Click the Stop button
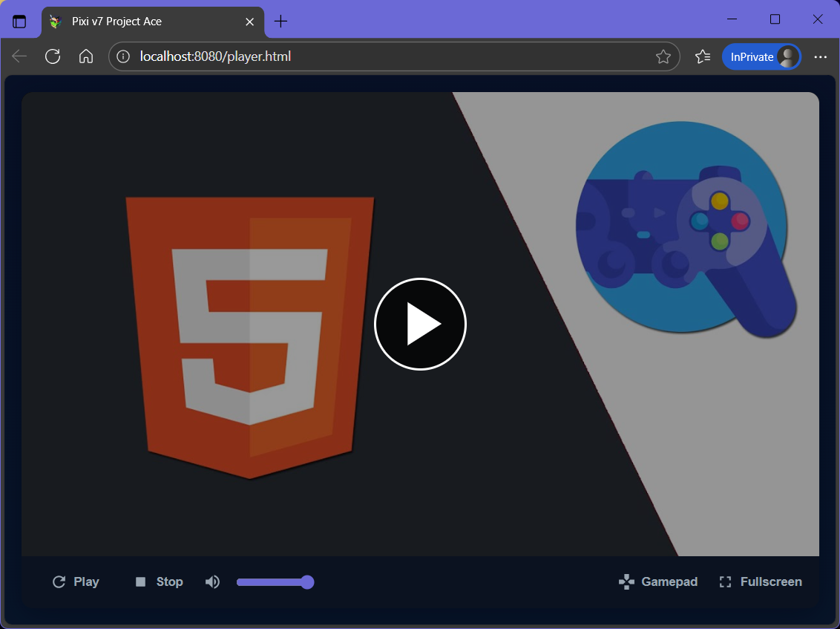 (159, 581)
